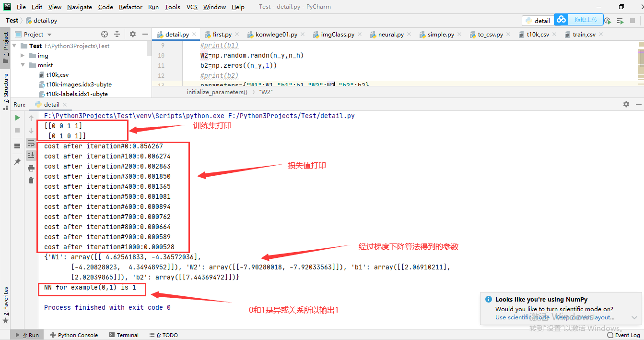Open the 'detail' run configuration dropdown
The height and width of the screenshot is (340, 644).
(538, 21)
